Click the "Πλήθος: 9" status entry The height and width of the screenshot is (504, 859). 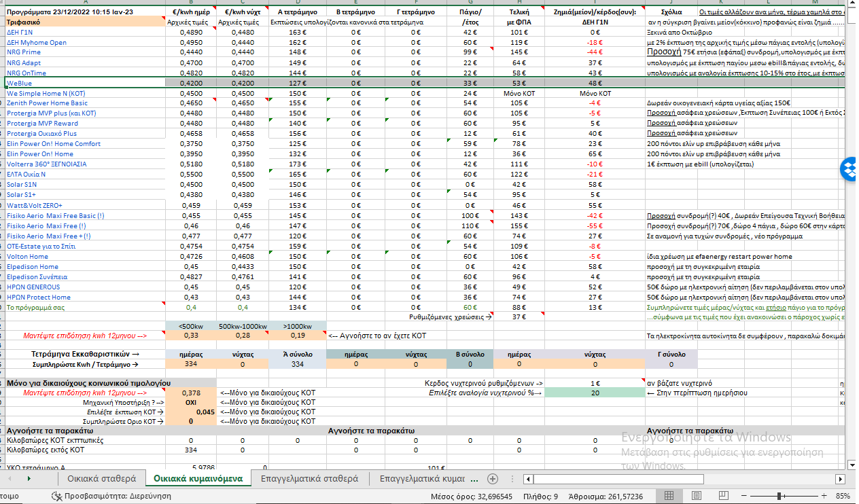tap(541, 497)
